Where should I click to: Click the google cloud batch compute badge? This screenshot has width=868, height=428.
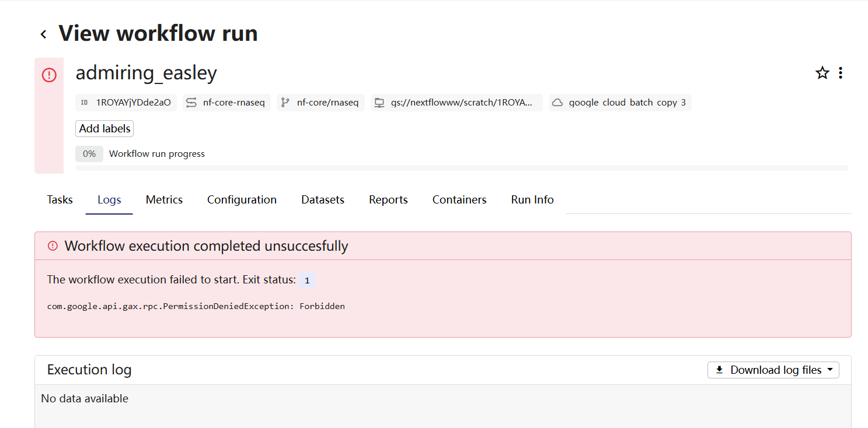pyautogui.click(x=620, y=103)
